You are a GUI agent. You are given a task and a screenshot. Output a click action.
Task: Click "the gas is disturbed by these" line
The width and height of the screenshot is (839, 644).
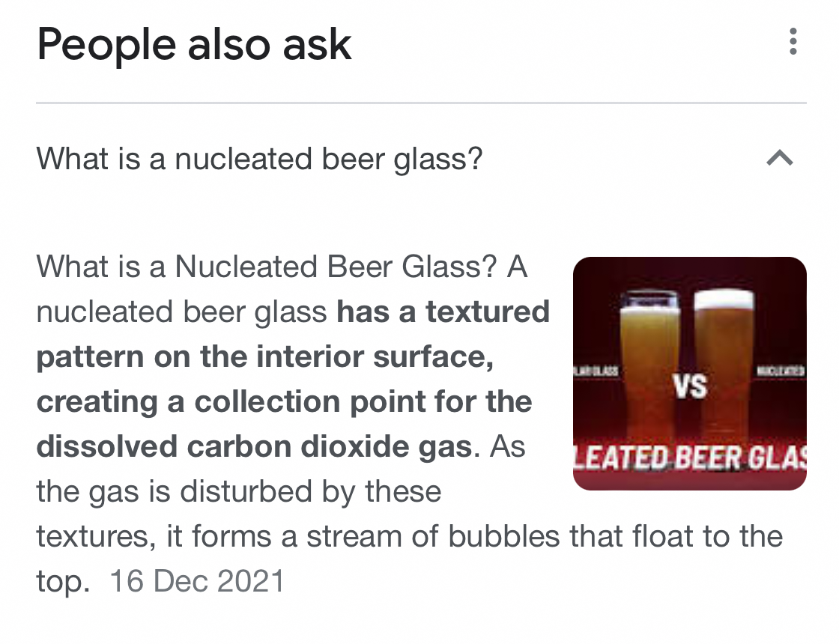tap(238, 491)
